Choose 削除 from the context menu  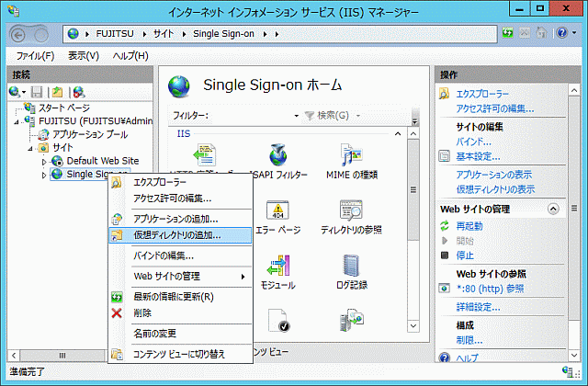point(180,312)
